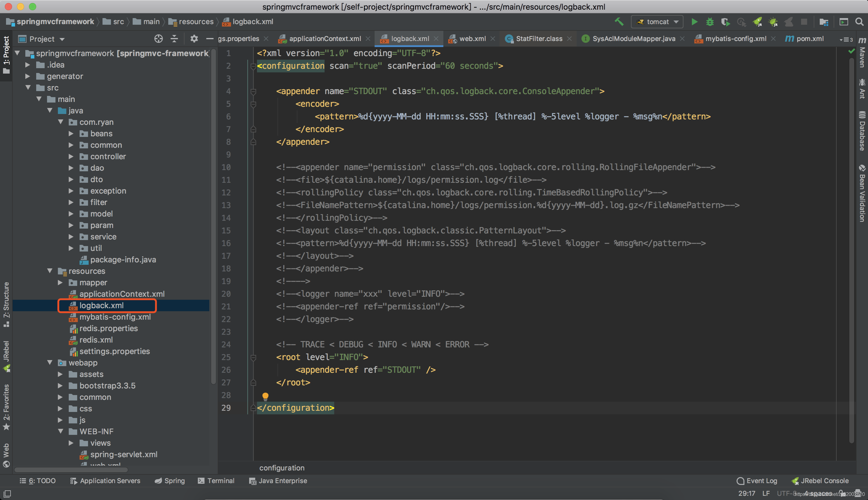
Task: Click the green Run button
Action: [x=694, y=22]
